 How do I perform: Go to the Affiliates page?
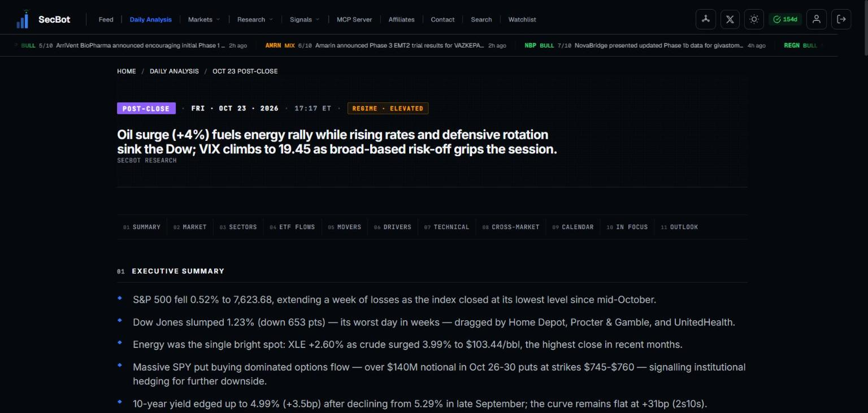401,19
